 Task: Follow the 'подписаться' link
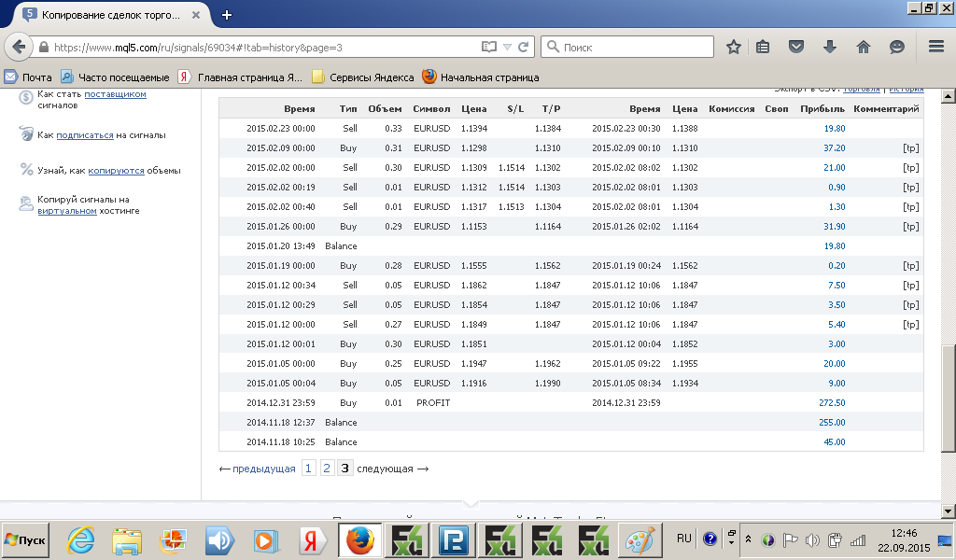point(85,135)
